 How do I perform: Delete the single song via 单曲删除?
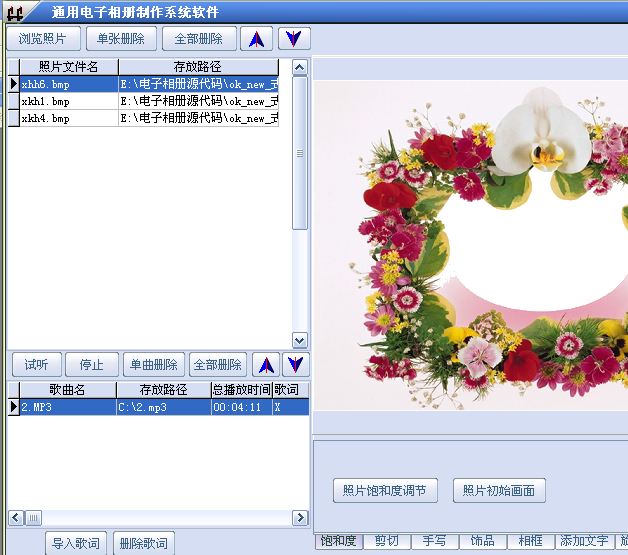coord(154,365)
